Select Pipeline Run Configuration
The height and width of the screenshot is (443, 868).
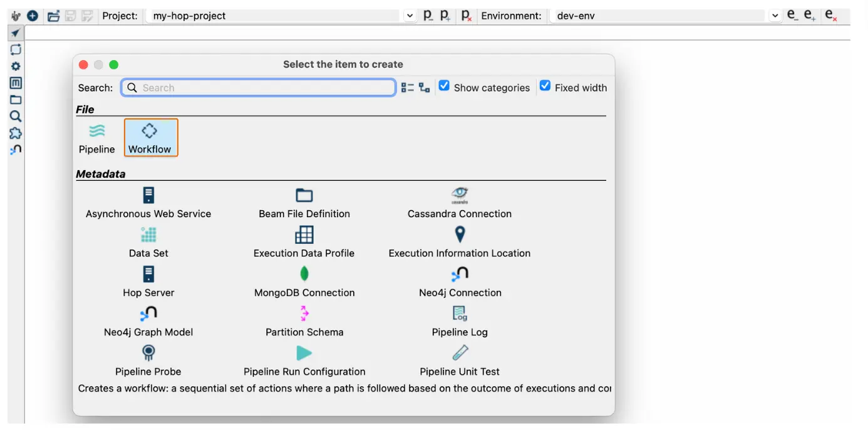point(304,361)
